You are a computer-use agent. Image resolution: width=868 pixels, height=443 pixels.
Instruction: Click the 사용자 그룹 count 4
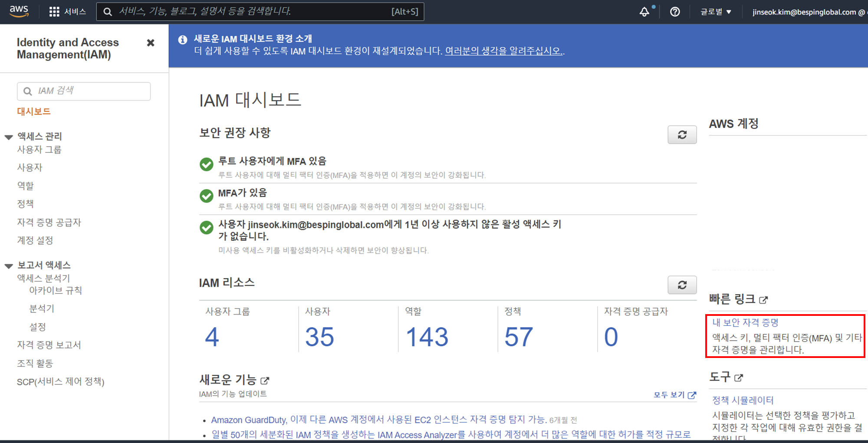tap(212, 337)
